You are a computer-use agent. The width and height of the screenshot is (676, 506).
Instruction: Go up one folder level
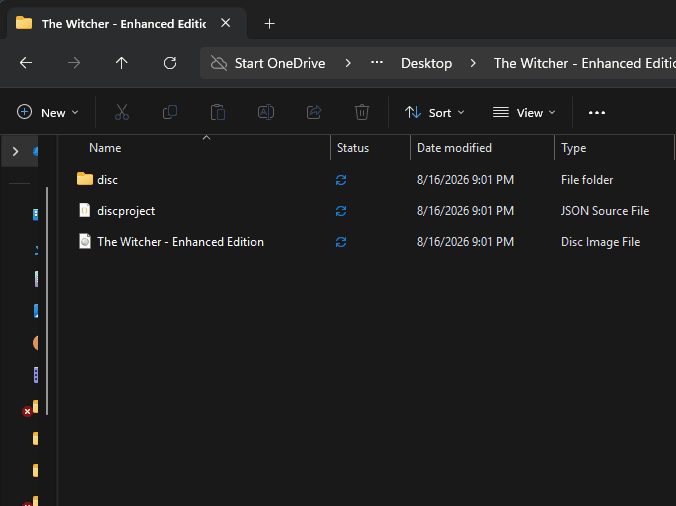coord(122,63)
